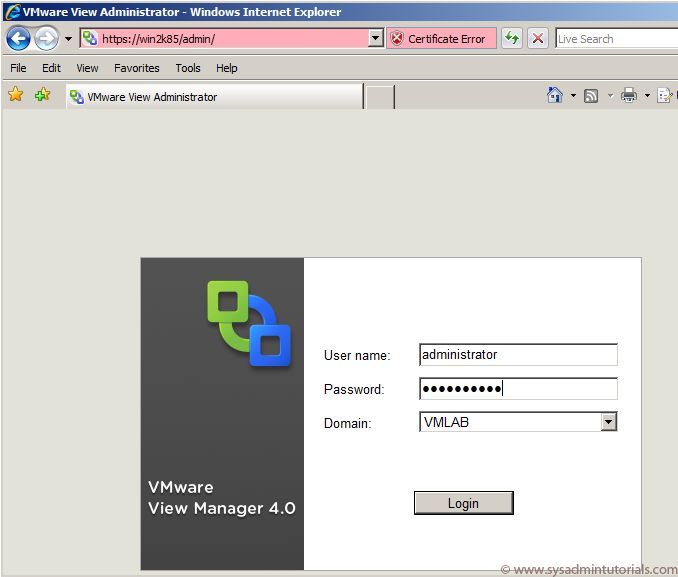Screen dimensions: 678x577
Task: Open Favorites Center star icon
Action: pyautogui.click(x=16, y=94)
